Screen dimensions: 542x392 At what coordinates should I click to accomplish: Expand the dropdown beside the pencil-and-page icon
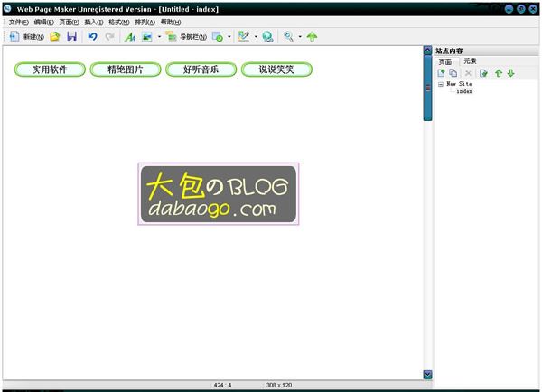[256, 36]
